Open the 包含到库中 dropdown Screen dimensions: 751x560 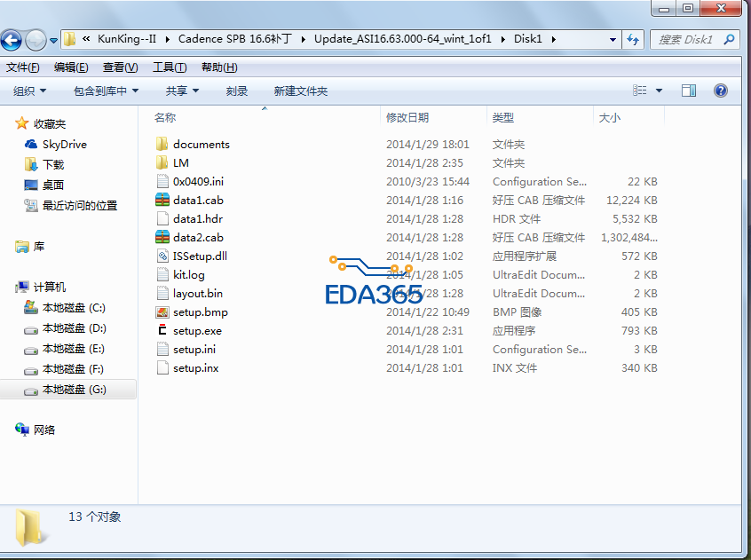tap(106, 91)
